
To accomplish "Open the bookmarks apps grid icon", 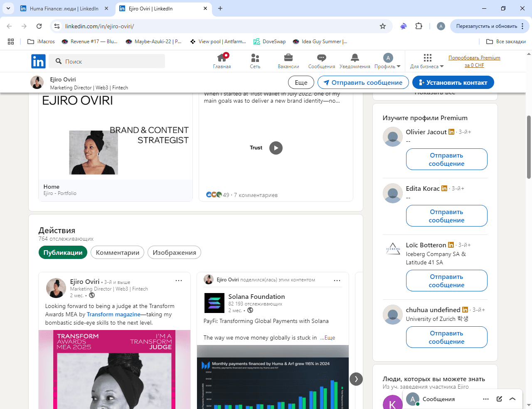I will 11,42.
